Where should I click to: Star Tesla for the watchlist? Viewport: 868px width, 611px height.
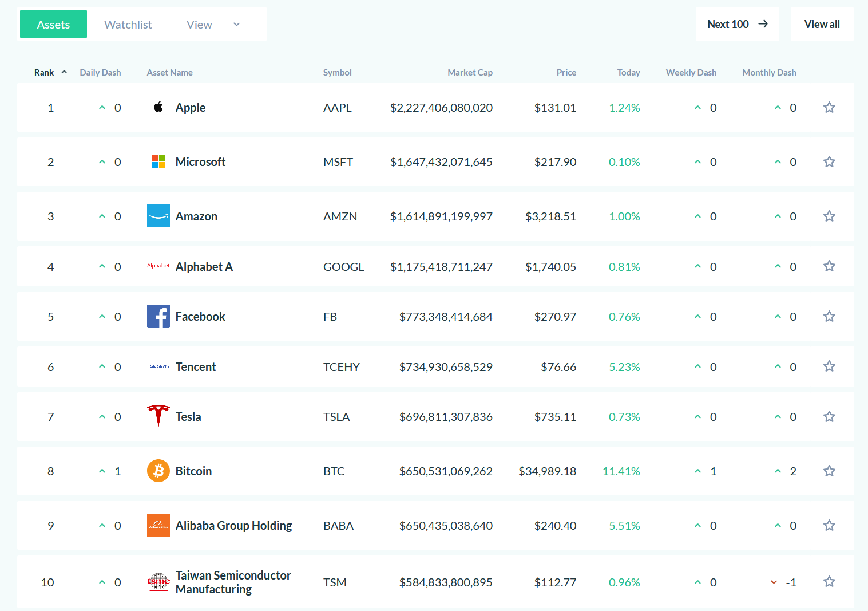[829, 416]
